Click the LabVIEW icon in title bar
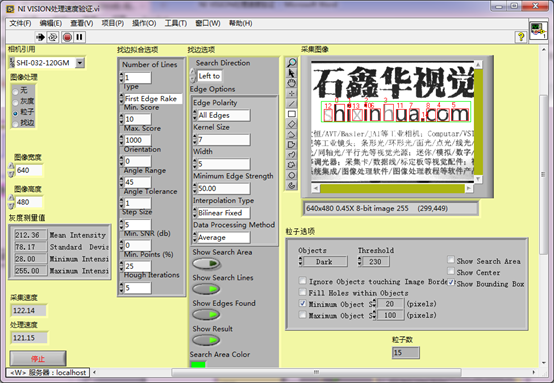 click(x=10, y=9)
